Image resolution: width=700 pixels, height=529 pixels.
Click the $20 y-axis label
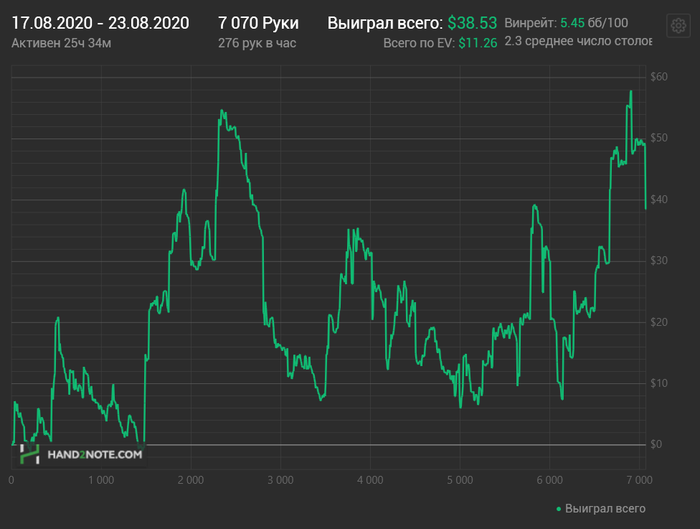point(659,322)
